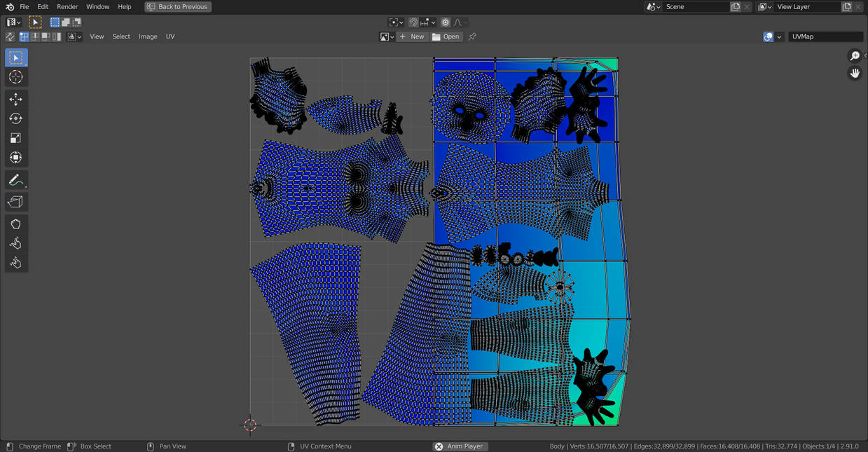Enable island selection mode
Viewport: 868px width, 452px height.
(56, 36)
